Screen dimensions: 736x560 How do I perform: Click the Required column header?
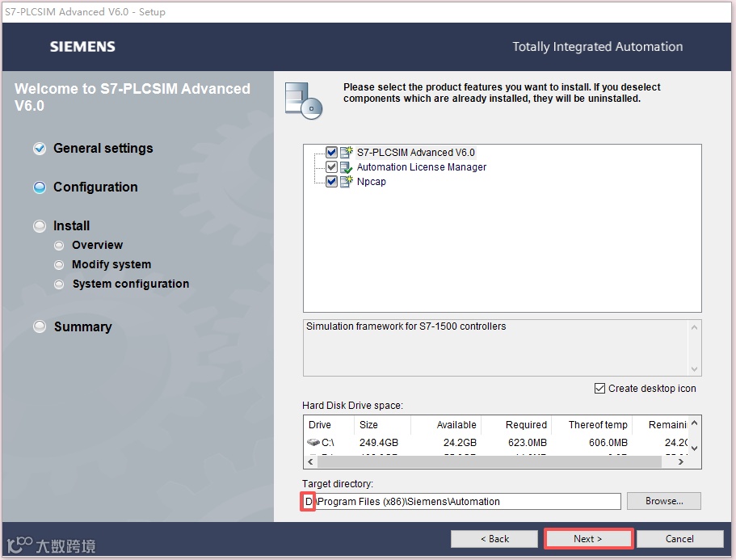click(516, 425)
